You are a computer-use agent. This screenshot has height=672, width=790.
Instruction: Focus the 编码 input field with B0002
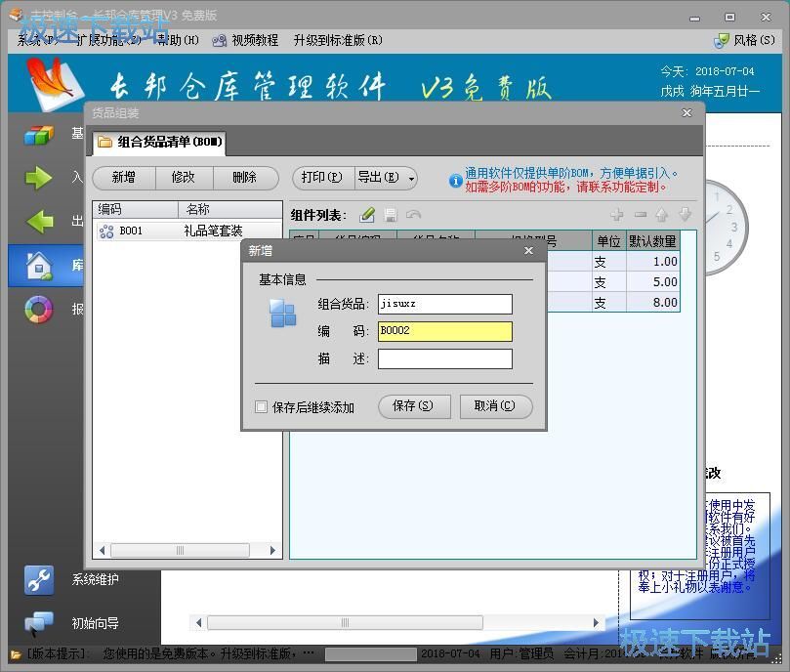pos(445,331)
